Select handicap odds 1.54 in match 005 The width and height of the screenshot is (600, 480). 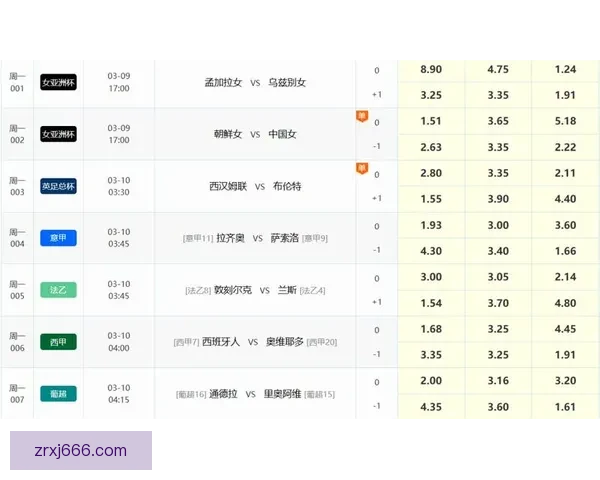coord(431,303)
